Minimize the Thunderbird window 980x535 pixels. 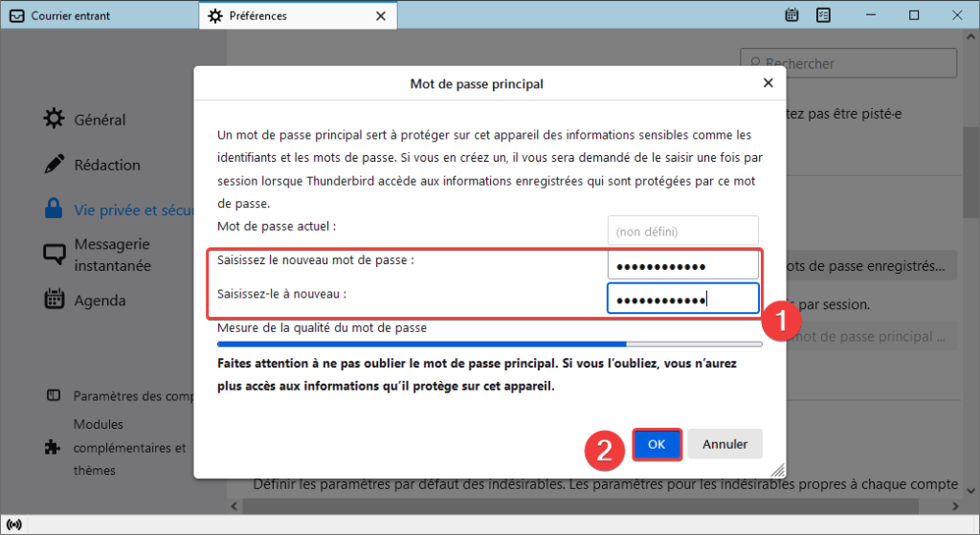871,15
